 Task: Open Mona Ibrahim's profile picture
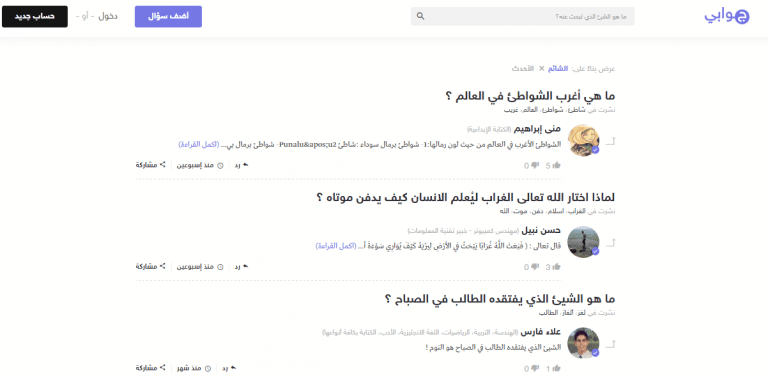pyautogui.click(x=583, y=141)
